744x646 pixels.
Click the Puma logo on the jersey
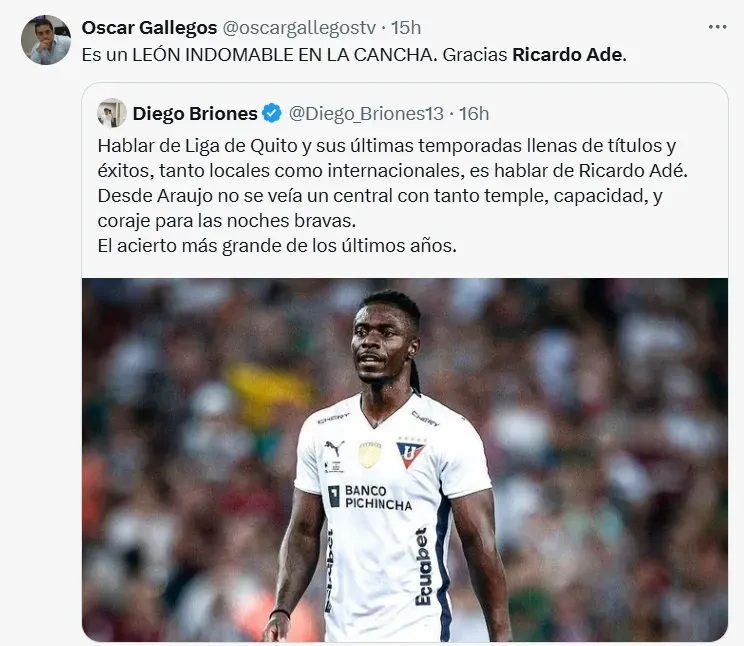point(335,448)
